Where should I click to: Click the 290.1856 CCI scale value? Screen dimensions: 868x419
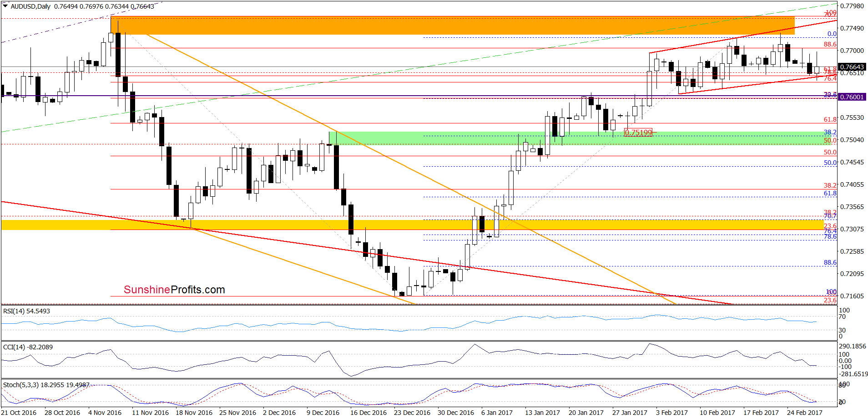(853, 346)
